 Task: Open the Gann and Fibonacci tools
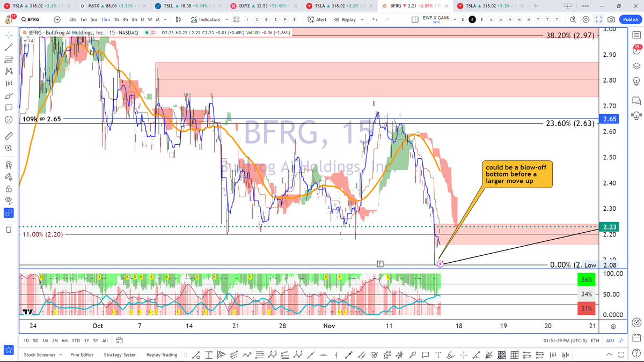8,59
